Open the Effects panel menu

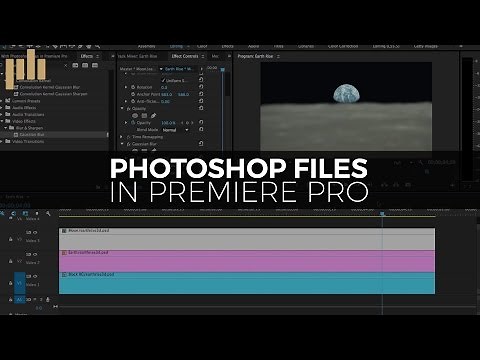[98, 56]
